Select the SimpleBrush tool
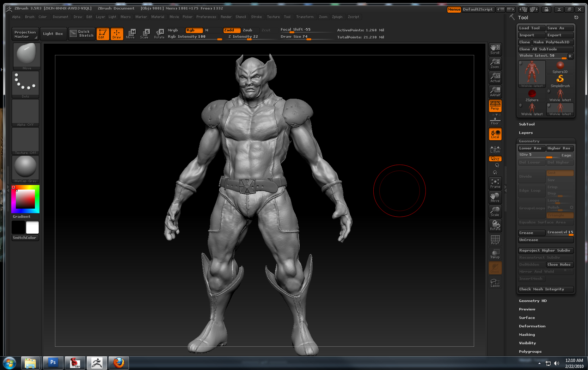 (560, 81)
